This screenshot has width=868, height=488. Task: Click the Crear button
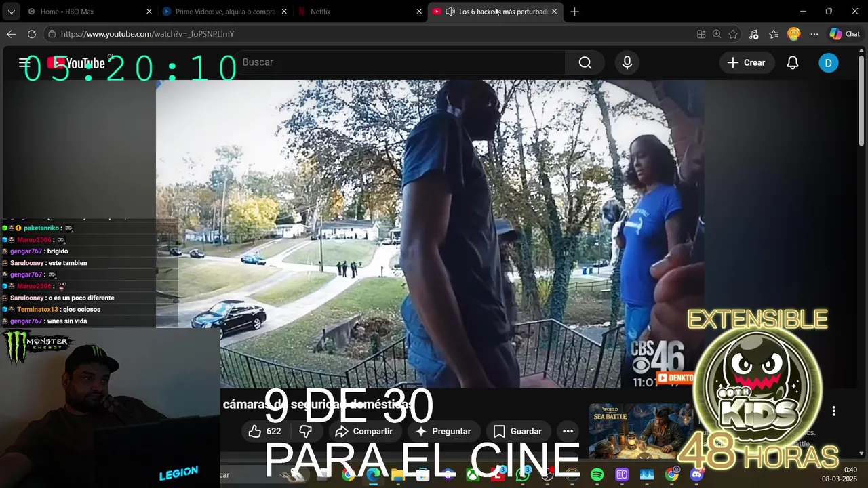pos(746,62)
